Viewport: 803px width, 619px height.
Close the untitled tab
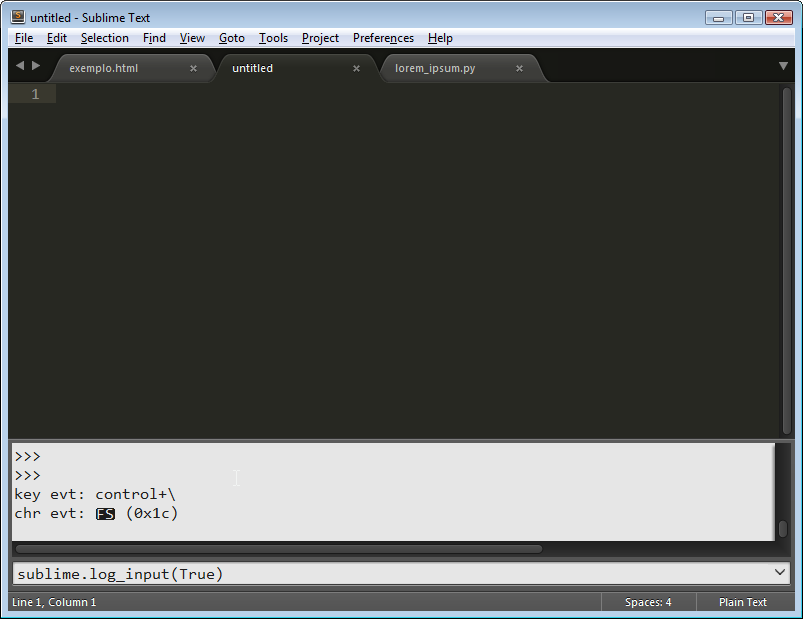356,69
